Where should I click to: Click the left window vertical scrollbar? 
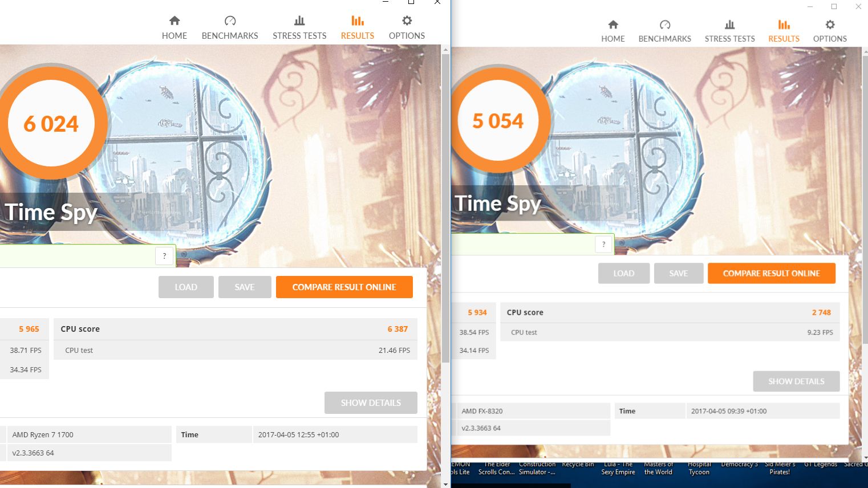pos(445,208)
